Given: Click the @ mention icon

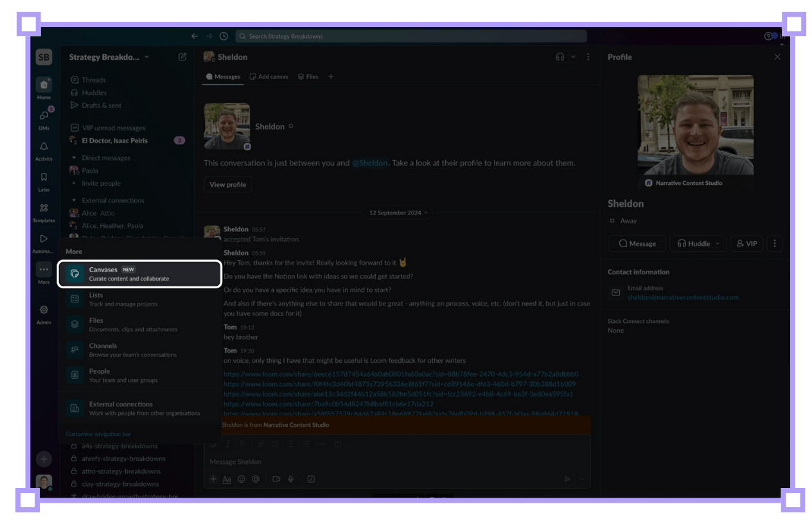Looking at the screenshot, I should coord(256,479).
